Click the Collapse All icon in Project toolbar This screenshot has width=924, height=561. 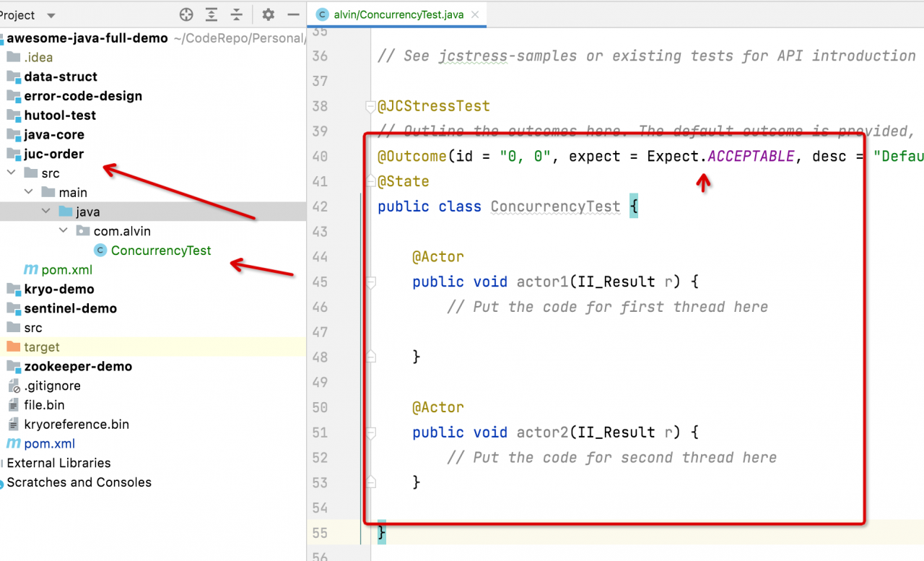tap(236, 14)
